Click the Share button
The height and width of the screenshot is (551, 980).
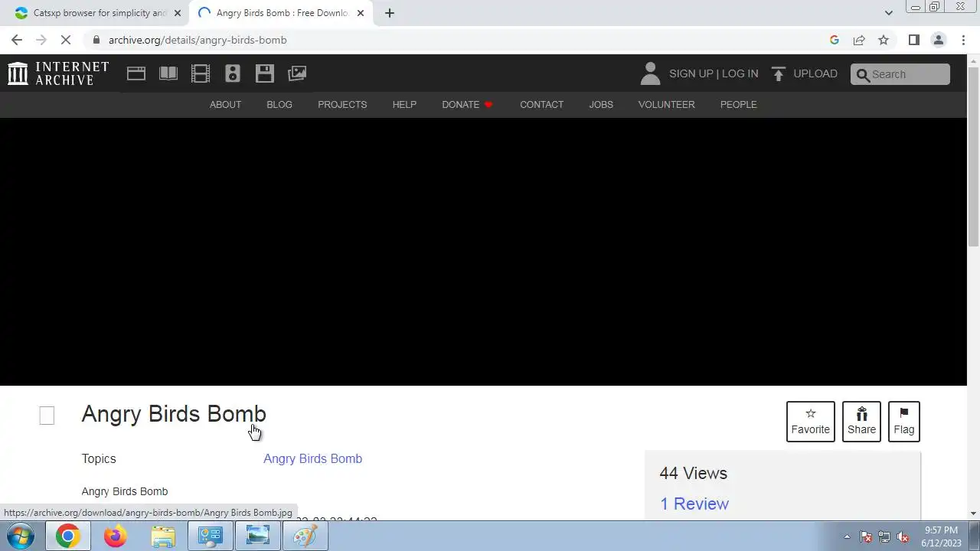pyautogui.click(x=861, y=422)
